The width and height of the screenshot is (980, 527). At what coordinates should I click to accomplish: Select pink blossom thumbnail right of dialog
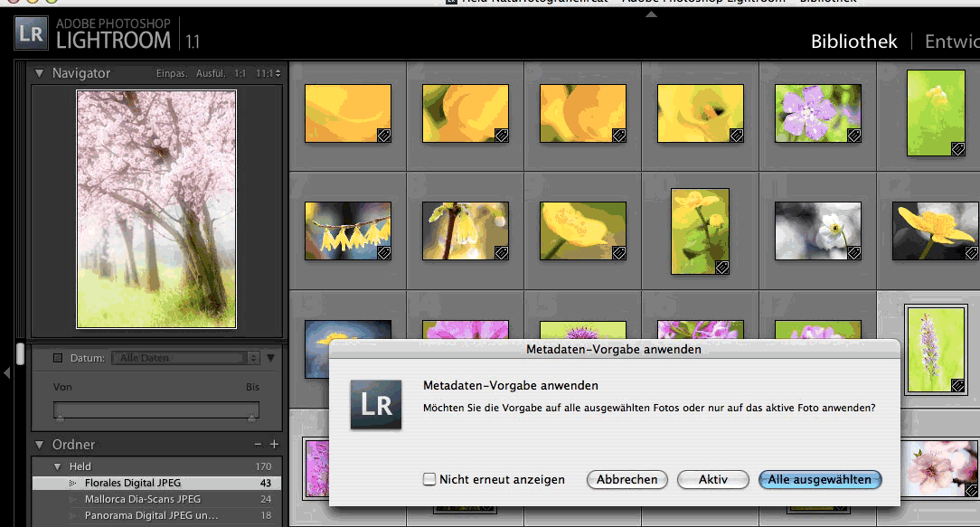[940, 469]
